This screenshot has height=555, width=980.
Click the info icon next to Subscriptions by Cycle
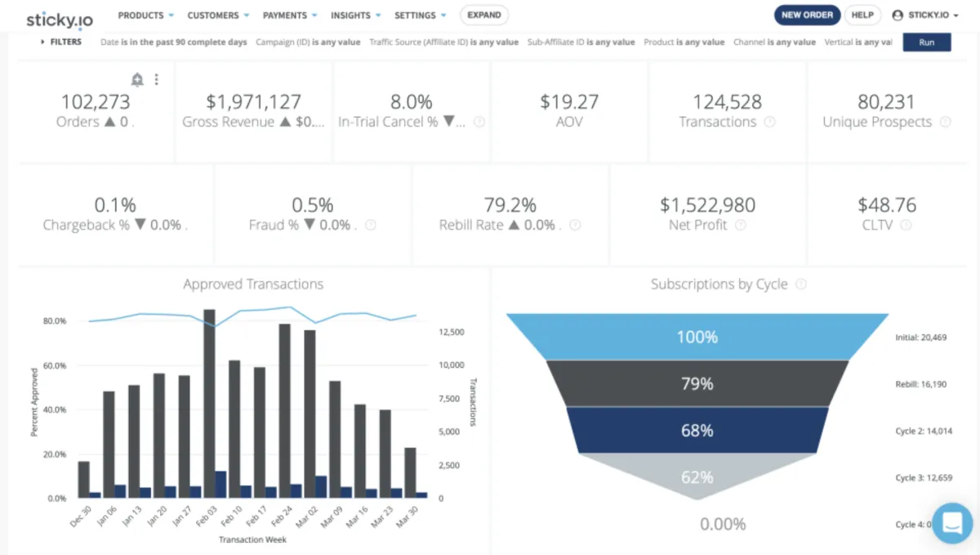(801, 284)
